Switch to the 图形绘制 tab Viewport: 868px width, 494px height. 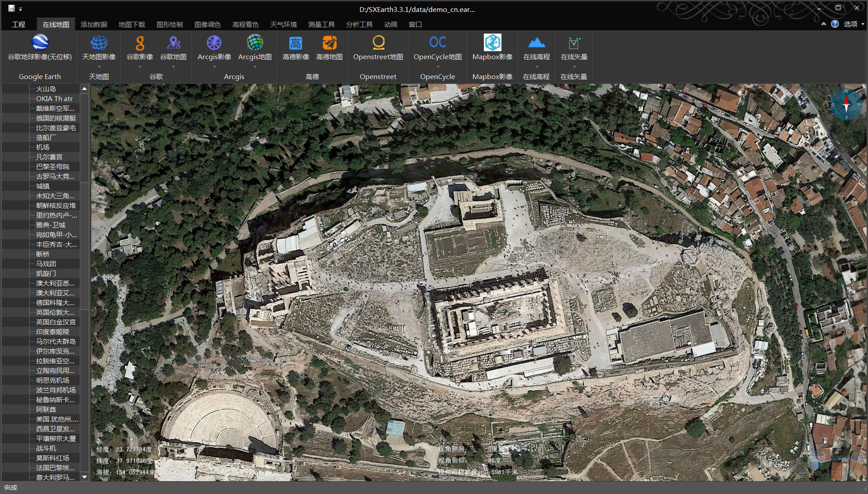click(170, 24)
